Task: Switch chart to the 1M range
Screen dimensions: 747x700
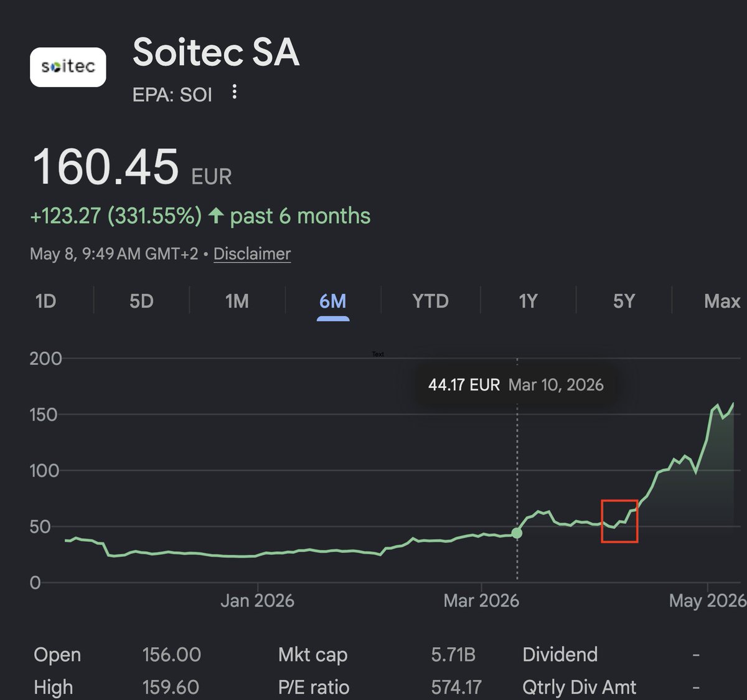Action: tap(237, 301)
